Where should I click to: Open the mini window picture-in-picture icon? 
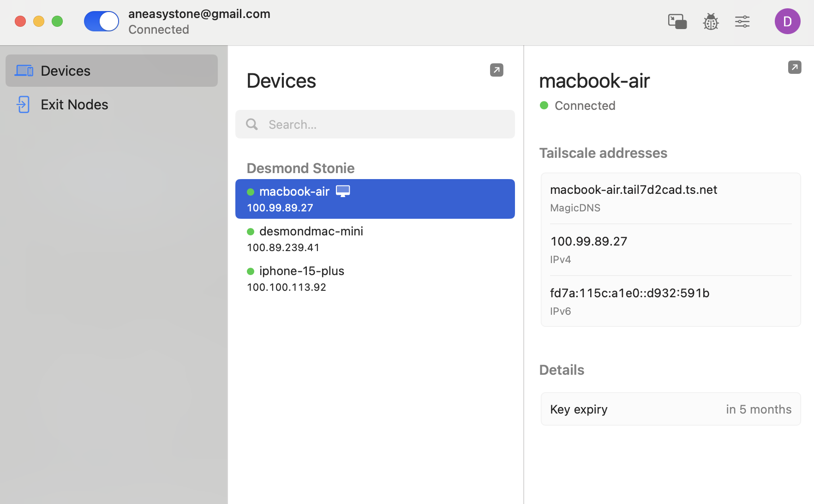coord(677,22)
